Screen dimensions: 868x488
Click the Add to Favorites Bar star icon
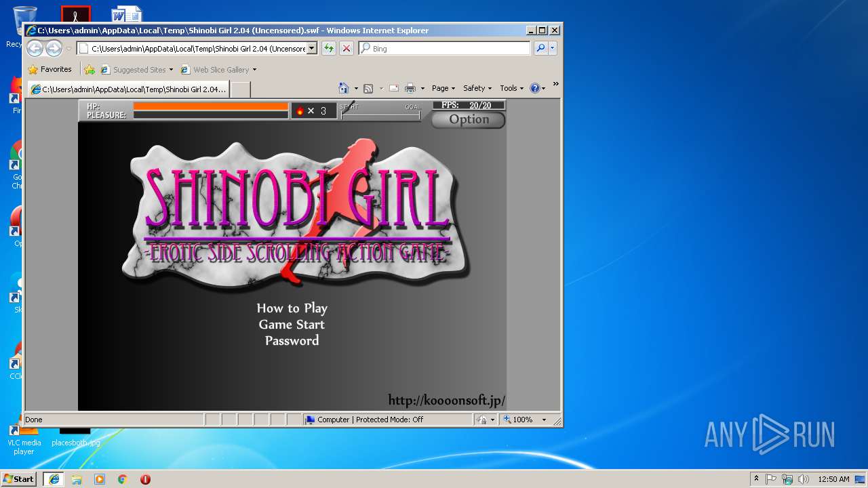[x=90, y=69]
